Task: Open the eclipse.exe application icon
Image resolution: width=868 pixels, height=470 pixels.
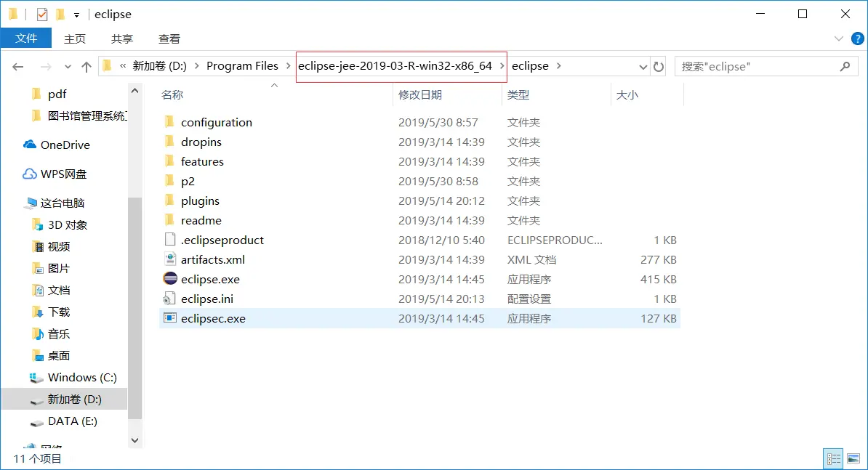Action: 170,279
